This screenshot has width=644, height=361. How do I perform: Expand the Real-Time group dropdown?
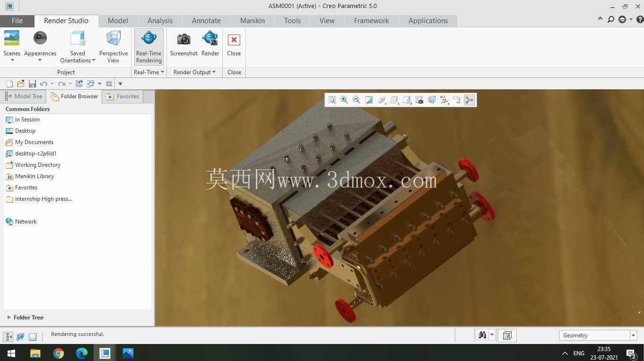[149, 72]
